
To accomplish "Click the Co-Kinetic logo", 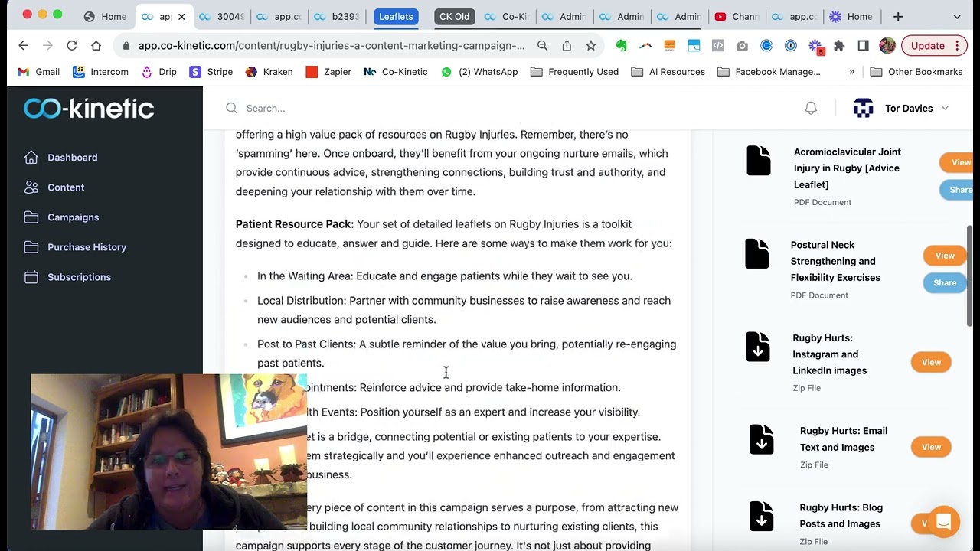I will pyautogui.click(x=89, y=109).
